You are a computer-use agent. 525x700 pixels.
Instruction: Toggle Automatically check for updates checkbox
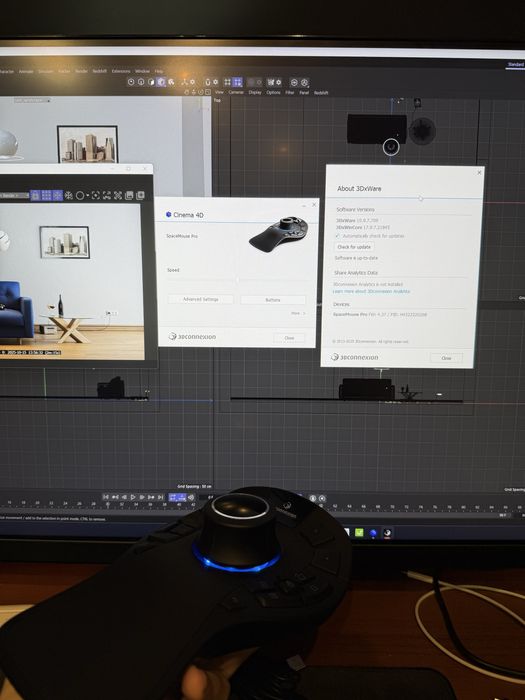click(x=338, y=236)
